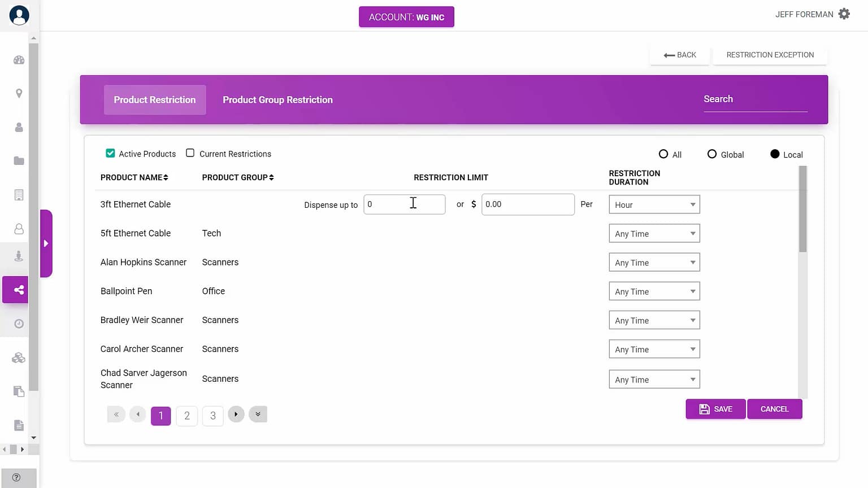Open duration dropdown for Ballpoint Pen
The height and width of the screenshot is (488, 868).
654,291
